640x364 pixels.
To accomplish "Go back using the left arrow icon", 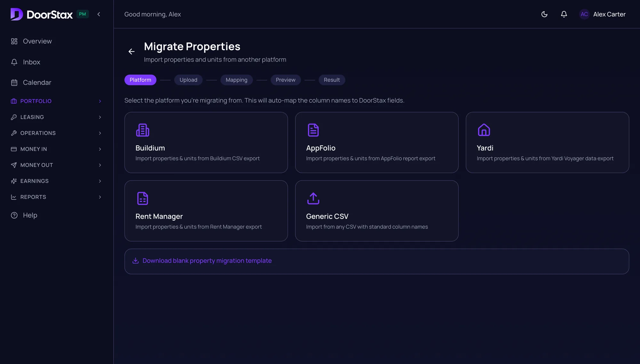I will click(x=132, y=51).
